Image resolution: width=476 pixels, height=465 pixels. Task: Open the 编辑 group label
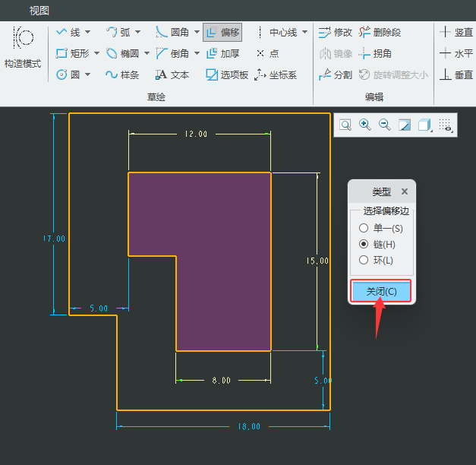[x=374, y=97]
